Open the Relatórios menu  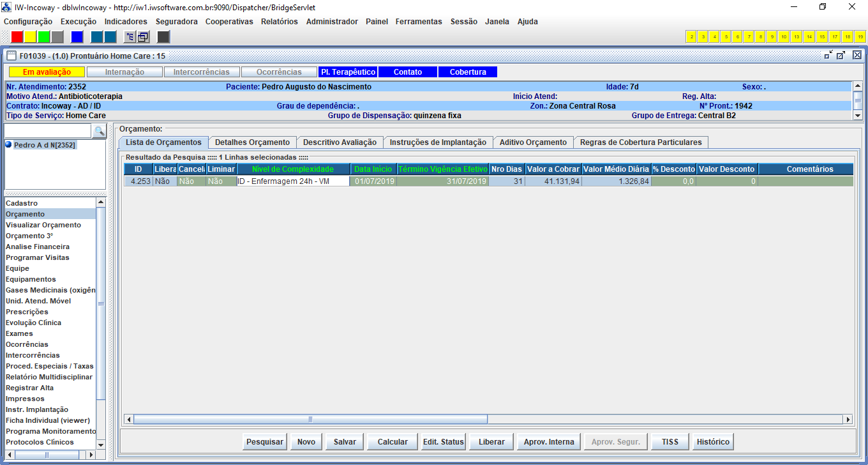point(279,22)
